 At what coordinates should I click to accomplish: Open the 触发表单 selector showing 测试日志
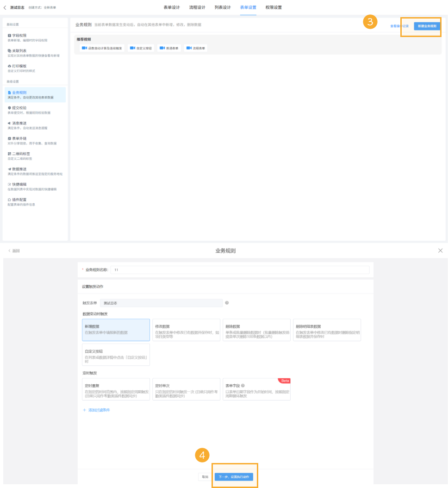(x=161, y=303)
